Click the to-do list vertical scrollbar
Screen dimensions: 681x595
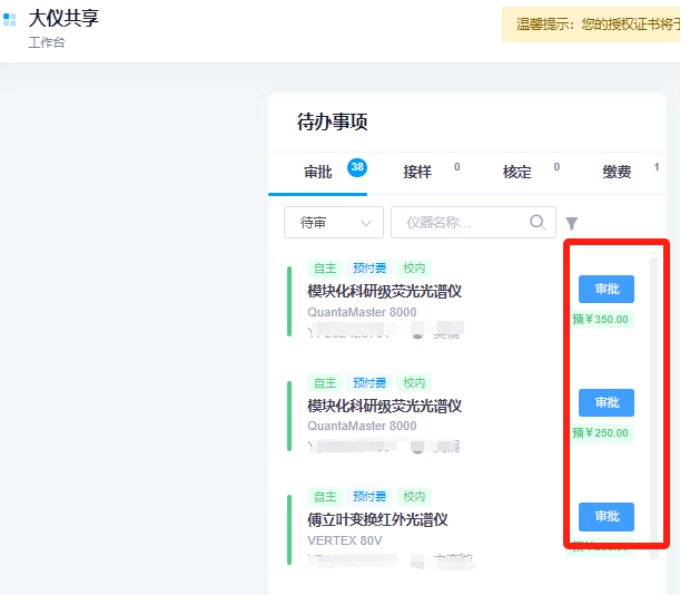[654, 400]
